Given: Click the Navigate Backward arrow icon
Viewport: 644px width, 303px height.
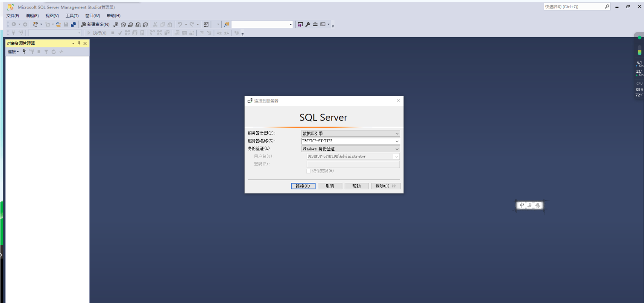Looking at the screenshot, I should 14,24.
